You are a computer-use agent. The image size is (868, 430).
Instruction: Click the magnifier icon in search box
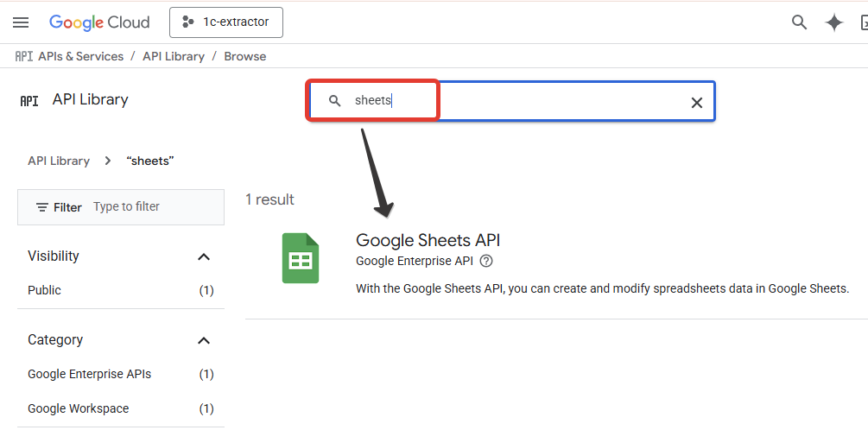(335, 101)
